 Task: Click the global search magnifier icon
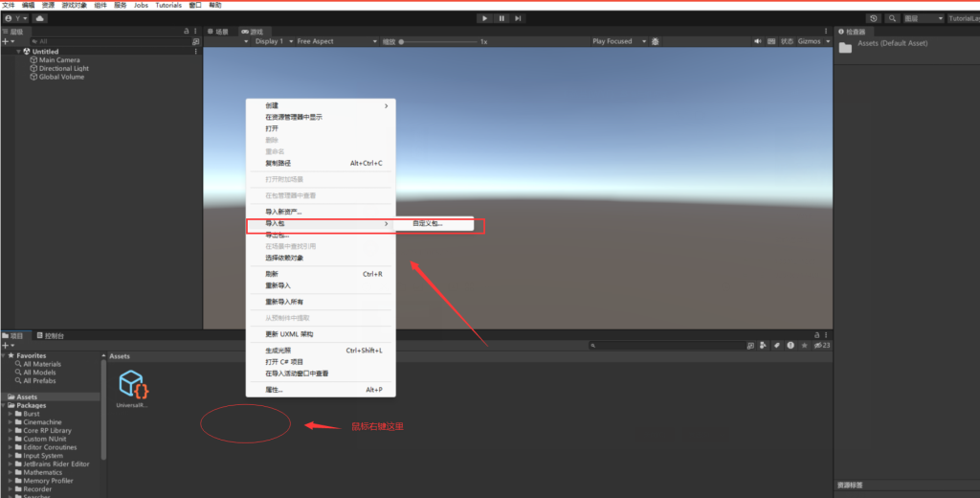click(892, 18)
